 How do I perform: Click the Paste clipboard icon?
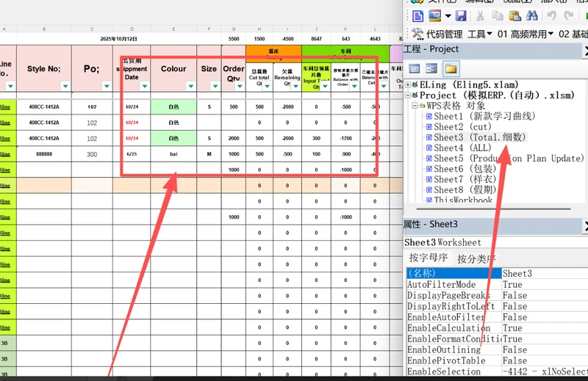(x=515, y=16)
